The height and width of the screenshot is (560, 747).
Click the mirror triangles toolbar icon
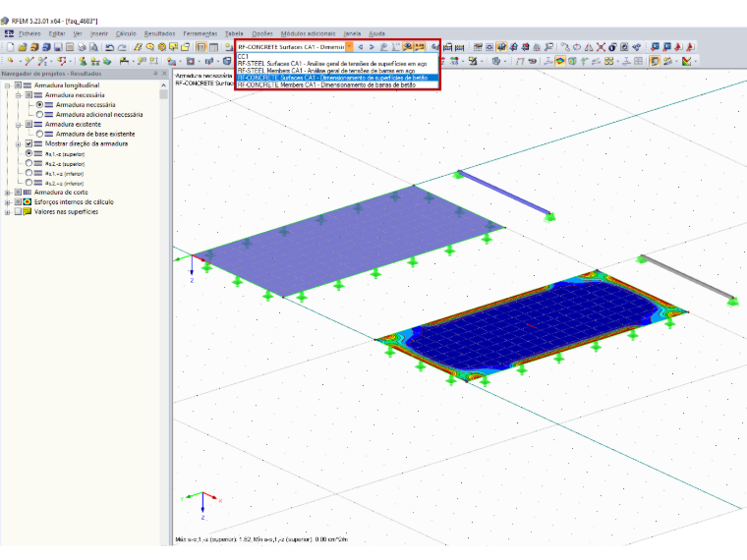coord(589,47)
